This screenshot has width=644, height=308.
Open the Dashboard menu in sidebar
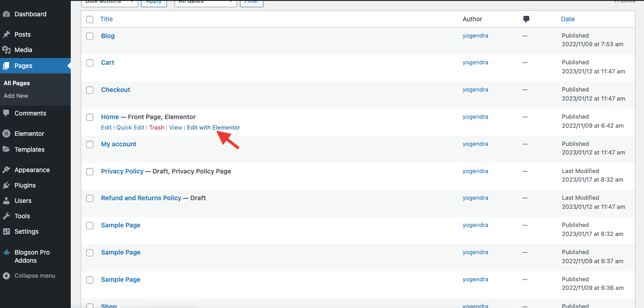tap(30, 14)
